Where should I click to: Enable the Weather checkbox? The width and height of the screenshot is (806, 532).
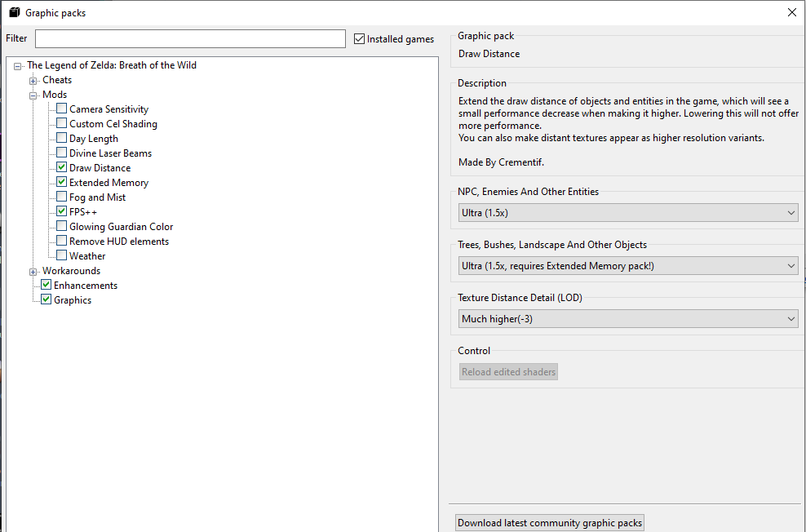[62, 255]
